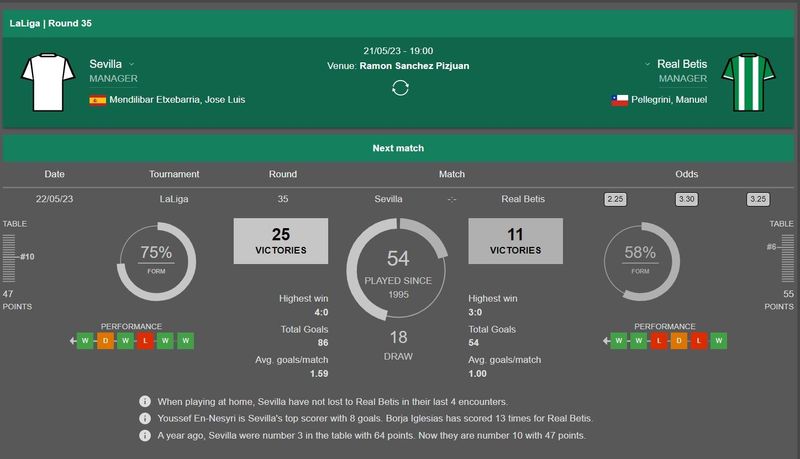Click Real Betis table position #6 marker
800x459 pixels.
click(771, 247)
